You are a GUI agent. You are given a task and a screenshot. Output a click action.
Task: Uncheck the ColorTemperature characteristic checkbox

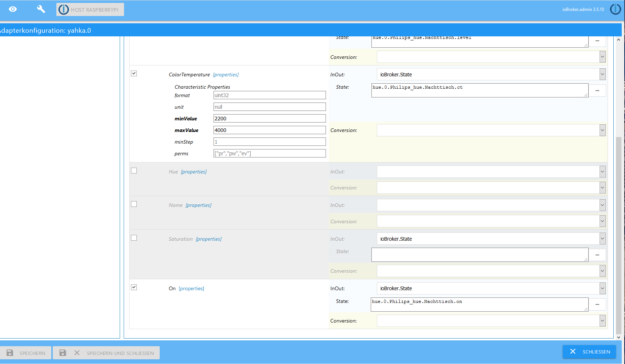(x=134, y=73)
